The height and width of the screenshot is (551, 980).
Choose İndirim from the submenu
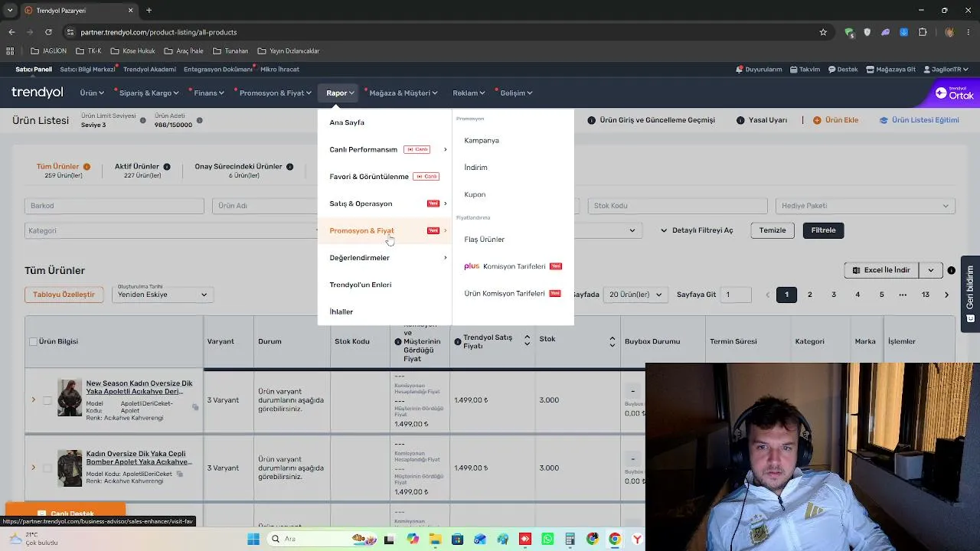tap(475, 168)
